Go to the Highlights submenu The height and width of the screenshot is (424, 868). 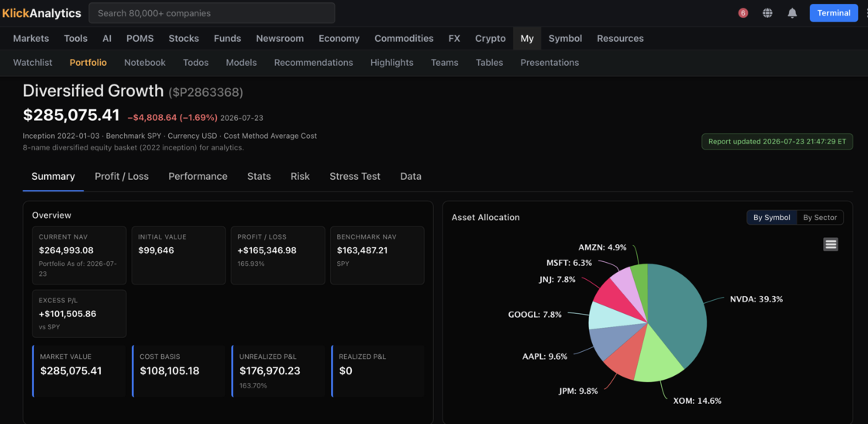pos(392,63)
